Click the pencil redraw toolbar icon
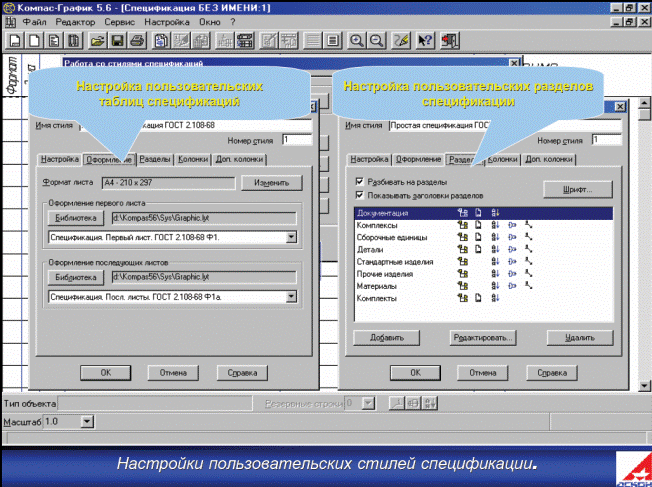 [401, 41]
